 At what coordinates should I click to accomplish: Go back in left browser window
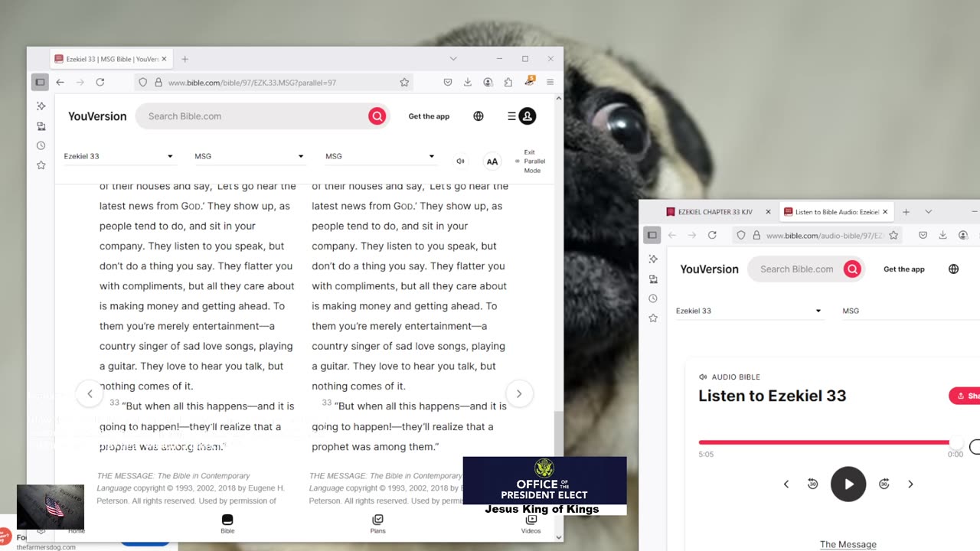point(60,82)
